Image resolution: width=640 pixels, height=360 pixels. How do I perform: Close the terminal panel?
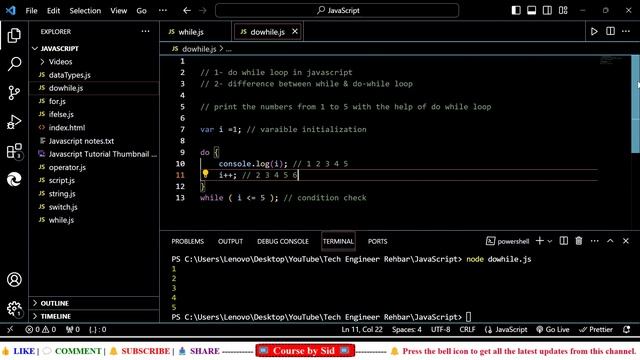tap(626, 241)
